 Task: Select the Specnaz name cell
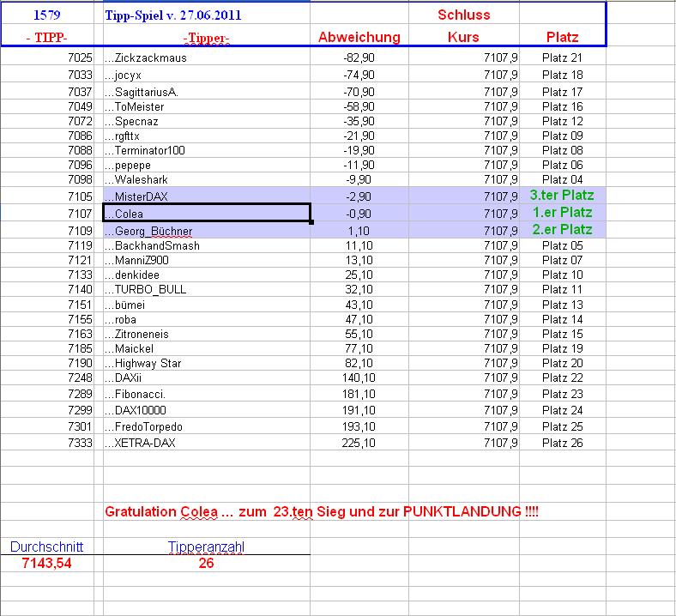(x=207, y=121)
